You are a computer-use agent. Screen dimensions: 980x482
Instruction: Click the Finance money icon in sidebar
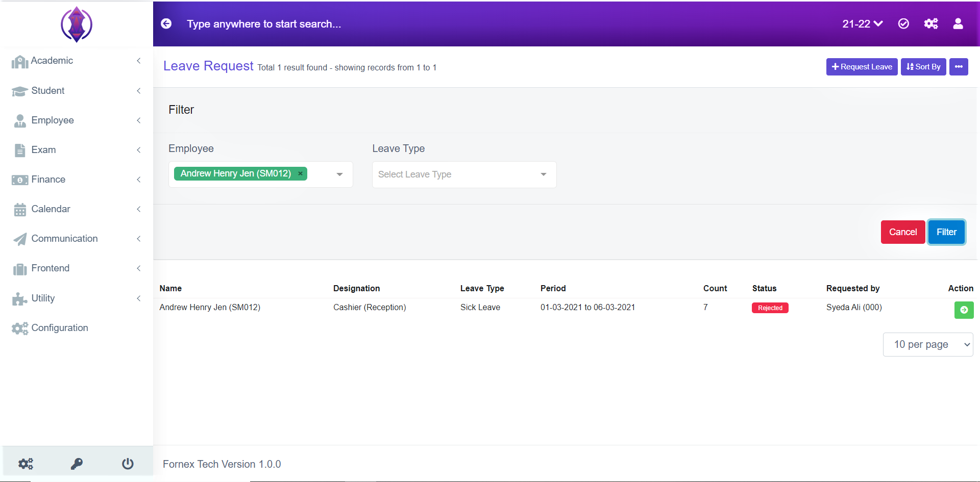[x=20, y=180]
